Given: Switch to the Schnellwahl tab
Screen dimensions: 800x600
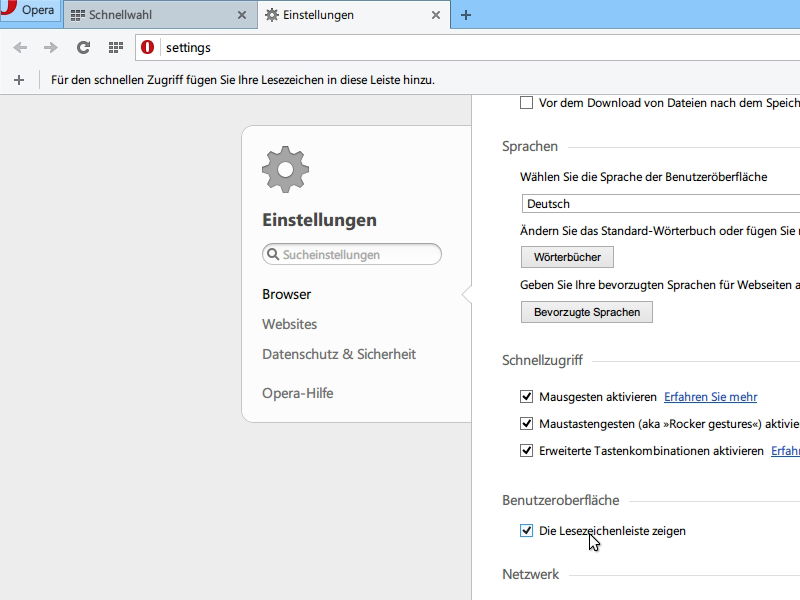Looking at the screenshot, I should 160,15.
